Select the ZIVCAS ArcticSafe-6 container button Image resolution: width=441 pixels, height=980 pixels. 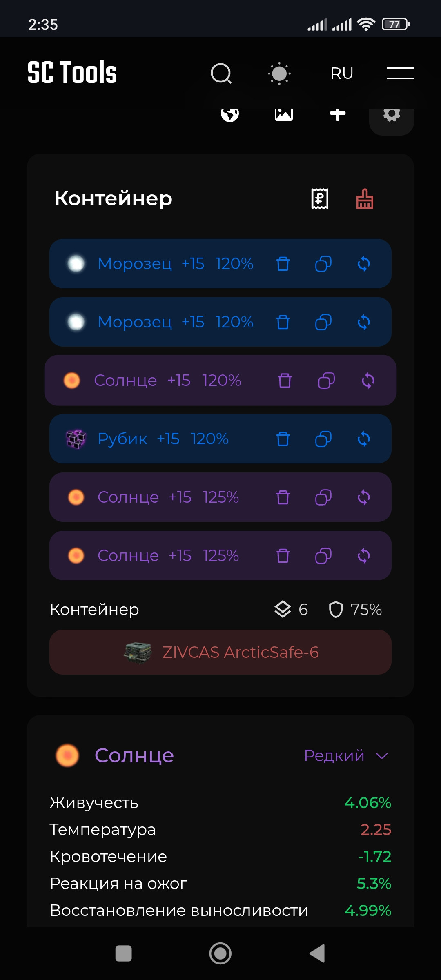[220, 652]
